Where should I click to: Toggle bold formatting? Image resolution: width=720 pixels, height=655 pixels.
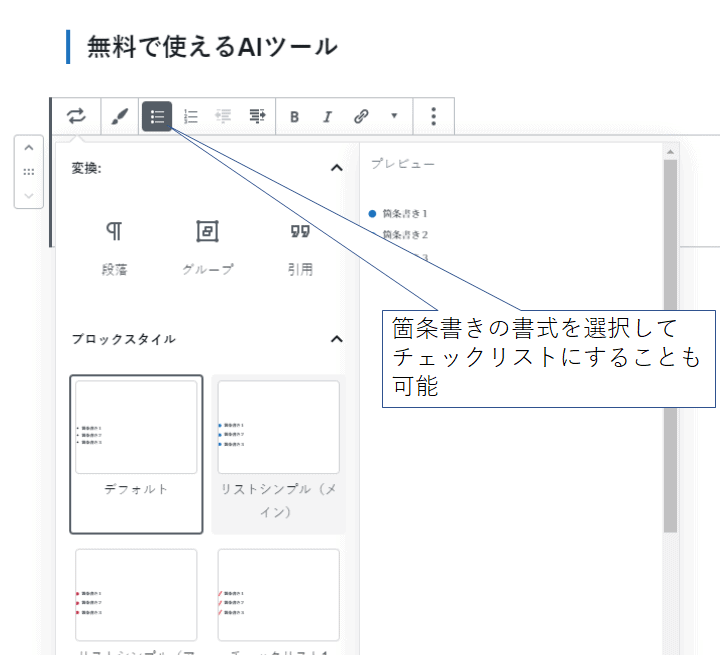294,116
